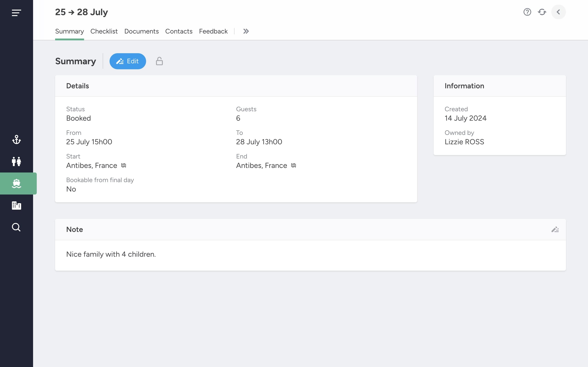Select the boat charters sidebar icon
This screenshot has height=367, width=588.
pyautogui.click(x=16, y=183)
